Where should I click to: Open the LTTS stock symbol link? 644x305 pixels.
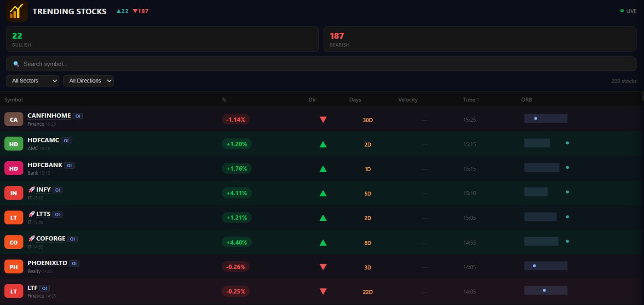[x=43, y=214]
